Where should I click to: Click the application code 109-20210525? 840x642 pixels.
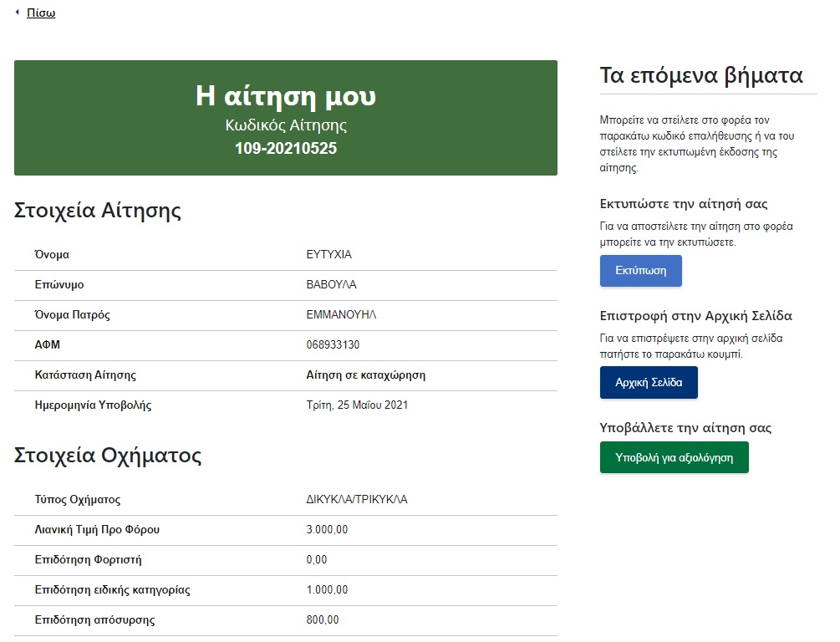click(x=286, y=149)
